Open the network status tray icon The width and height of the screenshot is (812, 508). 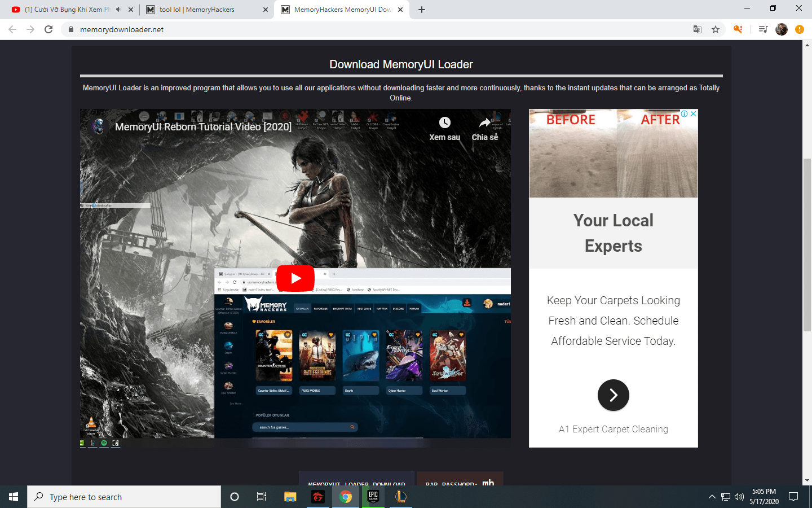pos(726,497)
